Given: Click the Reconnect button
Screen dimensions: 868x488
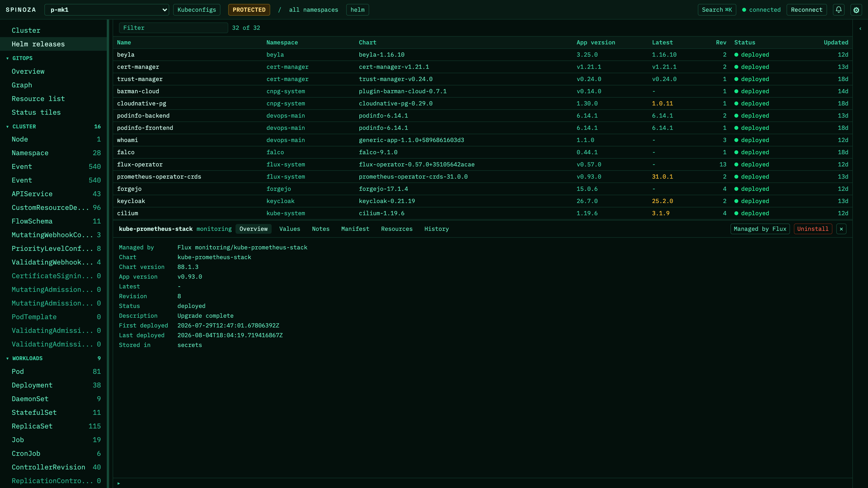Looking at the screenshot, I should (x=807, y=10).
